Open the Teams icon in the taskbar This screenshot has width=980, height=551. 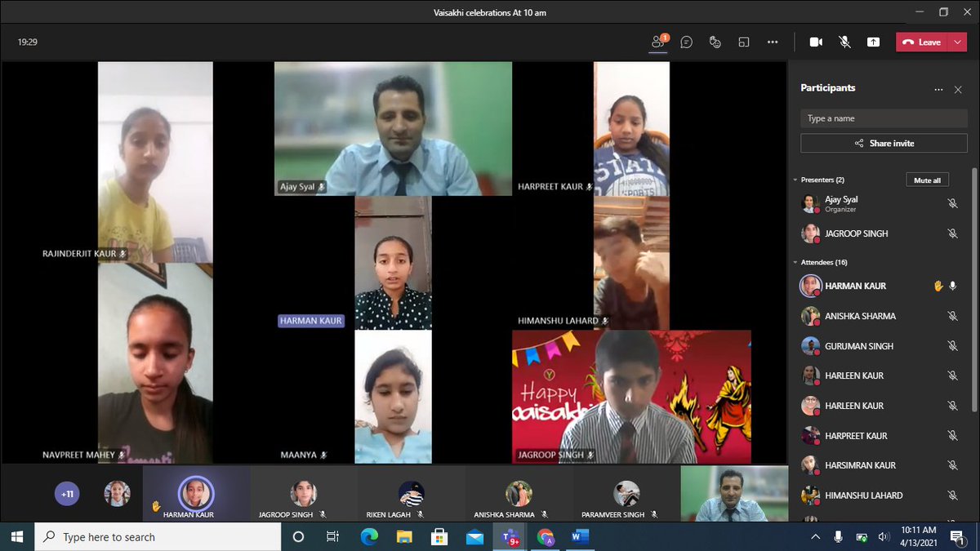pos(508,536)
